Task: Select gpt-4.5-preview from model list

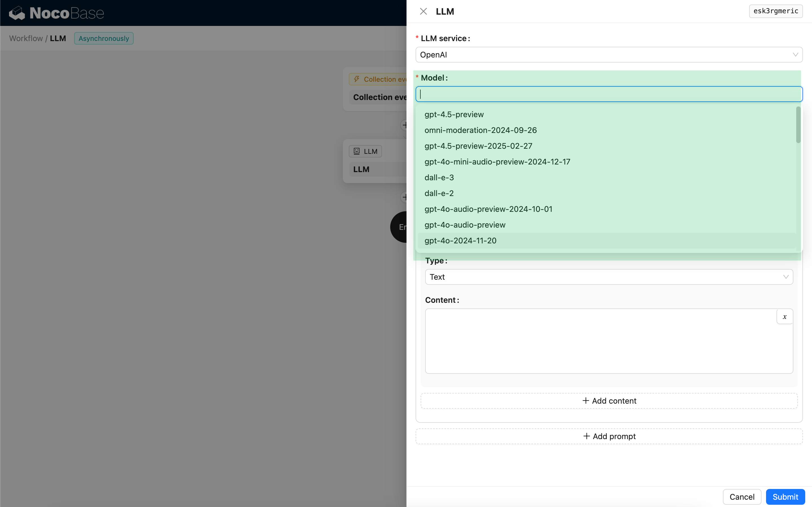Action: click(454, 114)
